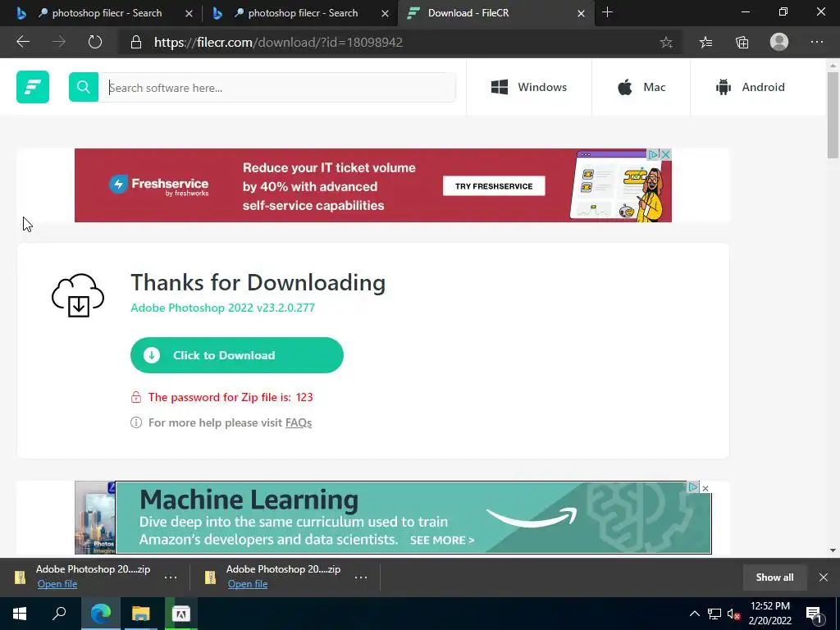
Task: Open options for first downloaded zip
Action: coord(171,577)
